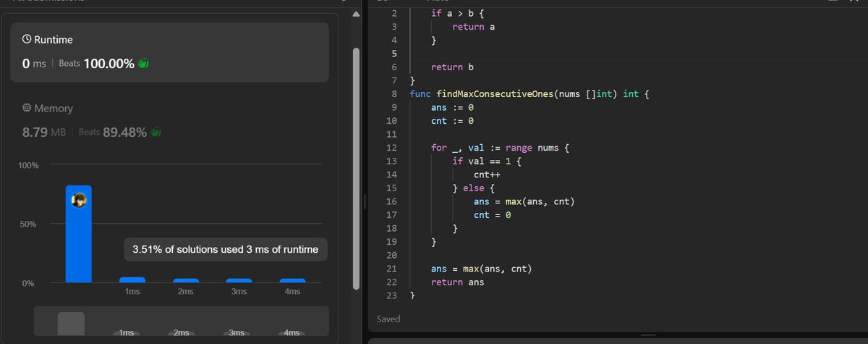Click the bar above the 3ms label
The image size is (868, 344).
coord(239,280)
